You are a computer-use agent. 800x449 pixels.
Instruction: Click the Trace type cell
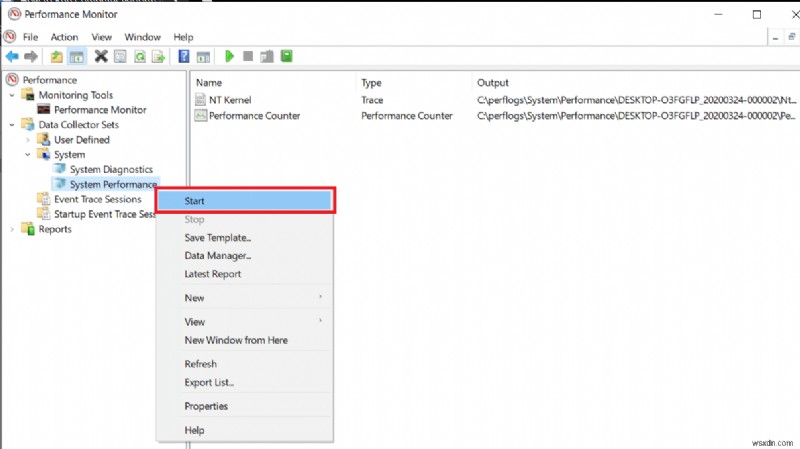tap(372, 100)
